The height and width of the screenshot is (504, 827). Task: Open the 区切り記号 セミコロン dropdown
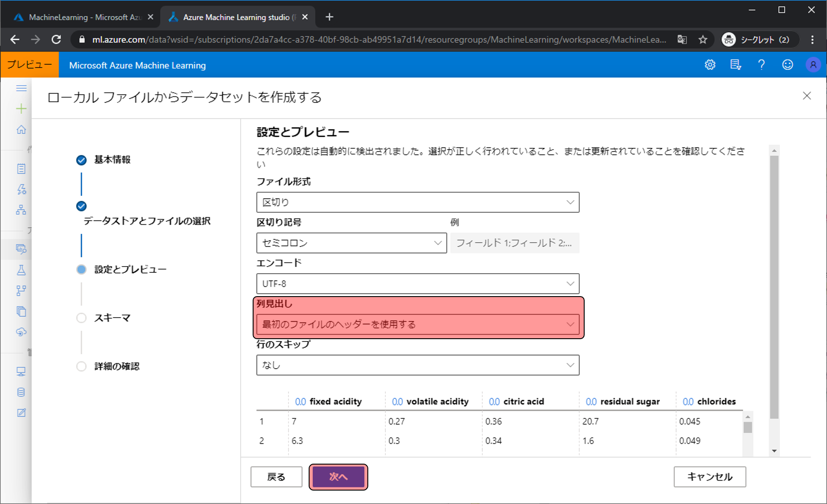point(351,243)
